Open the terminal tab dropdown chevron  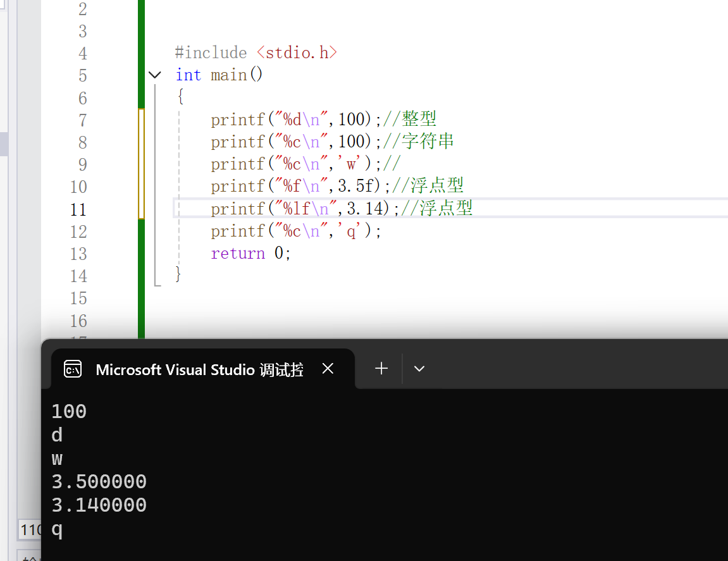tap(419, 369)
